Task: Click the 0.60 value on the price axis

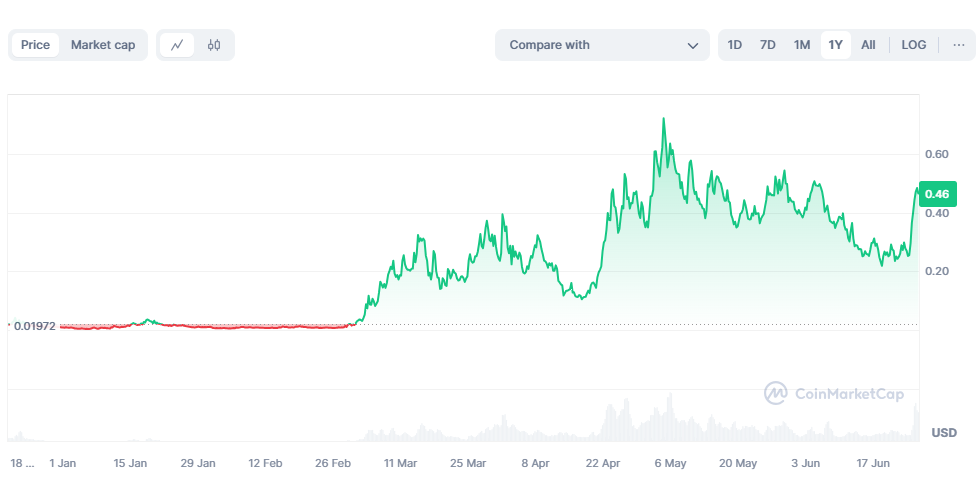Action: (937, 155)
